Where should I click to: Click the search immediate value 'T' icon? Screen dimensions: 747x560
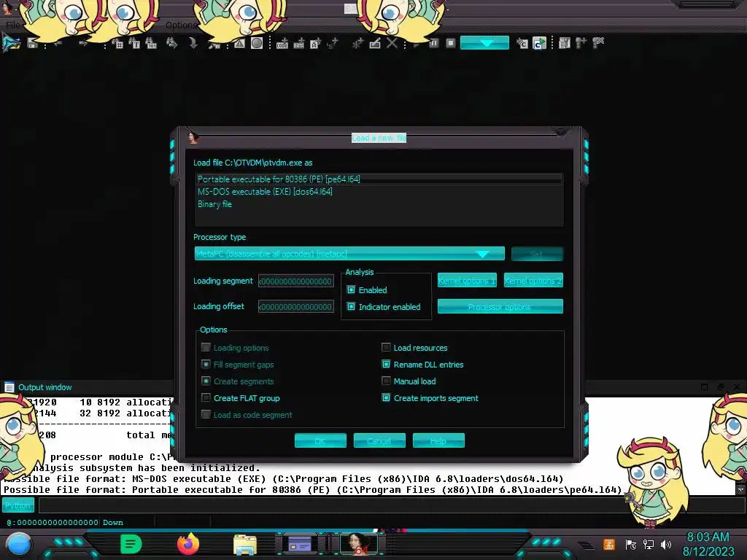click(x=134, y=43)
